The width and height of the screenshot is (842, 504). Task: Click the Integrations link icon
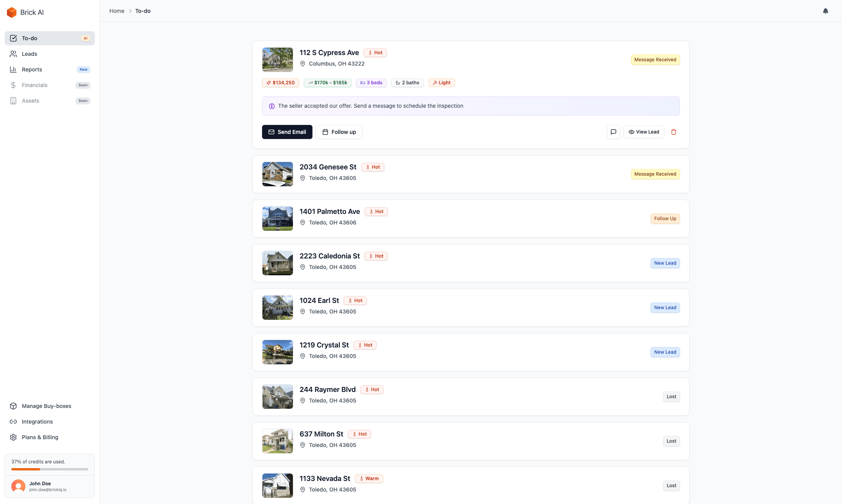pyautogui.click(x=13, y=422)
